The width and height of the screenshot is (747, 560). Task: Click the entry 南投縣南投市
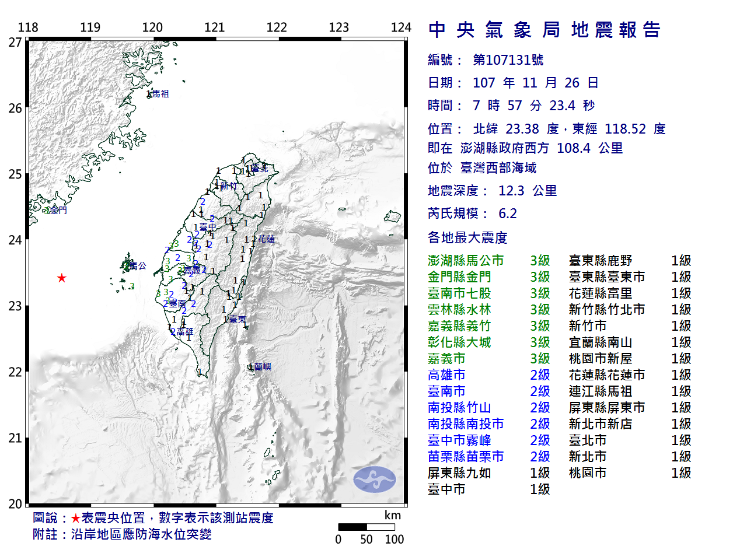point(466,424)
